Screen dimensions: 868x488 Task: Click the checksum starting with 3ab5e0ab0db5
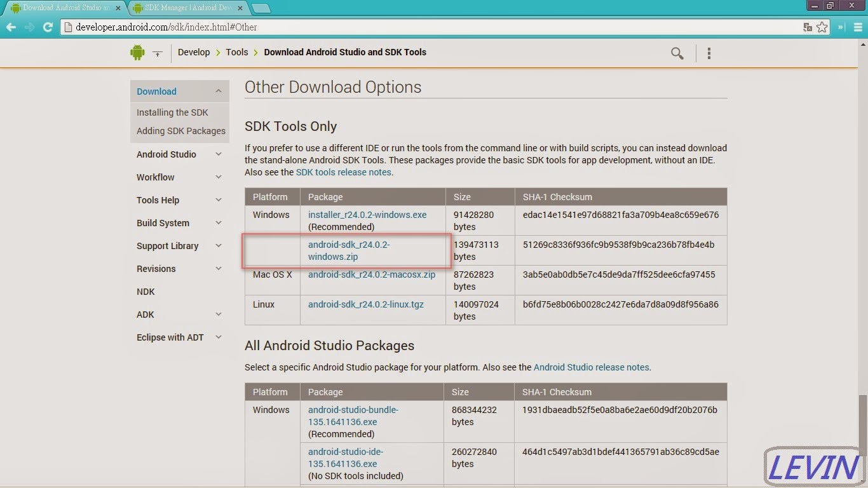point(619,274)
